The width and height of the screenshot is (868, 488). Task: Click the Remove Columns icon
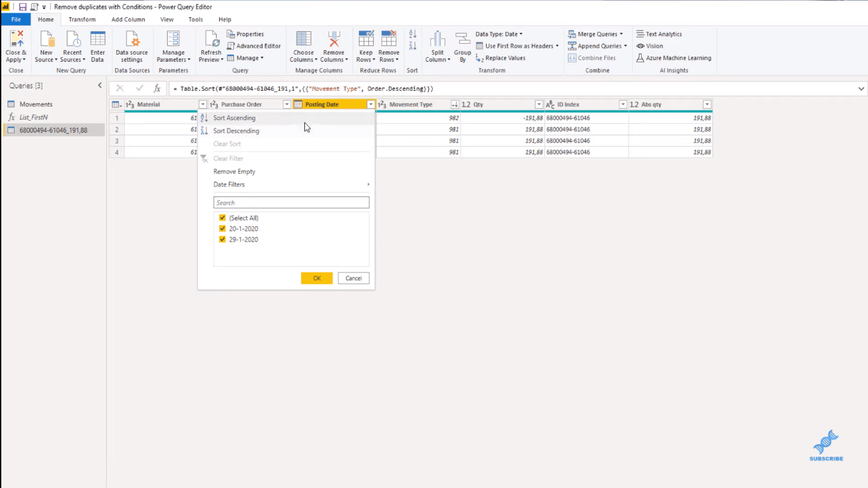click(x=334, y=39)
